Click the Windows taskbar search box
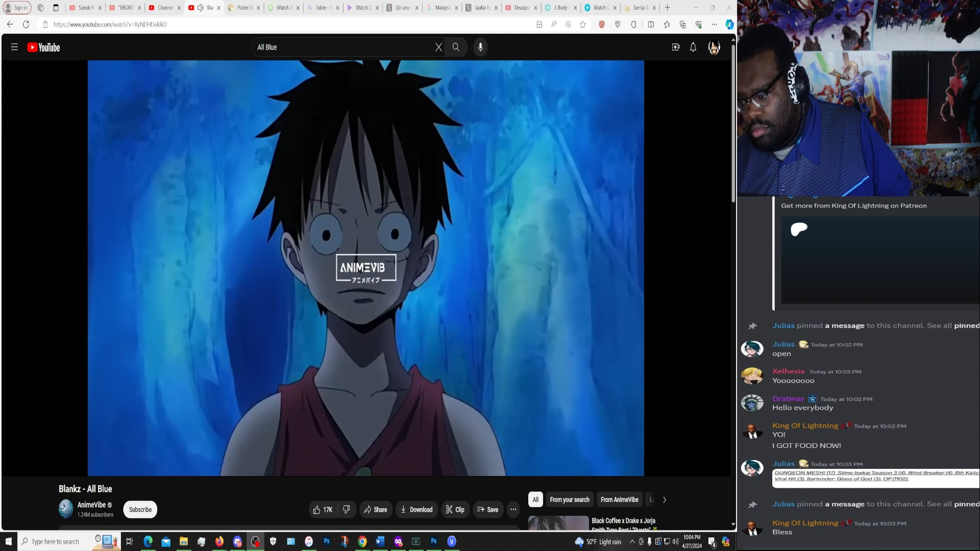The width and height of the screenshot is (980, 551). tap(69, 541)
